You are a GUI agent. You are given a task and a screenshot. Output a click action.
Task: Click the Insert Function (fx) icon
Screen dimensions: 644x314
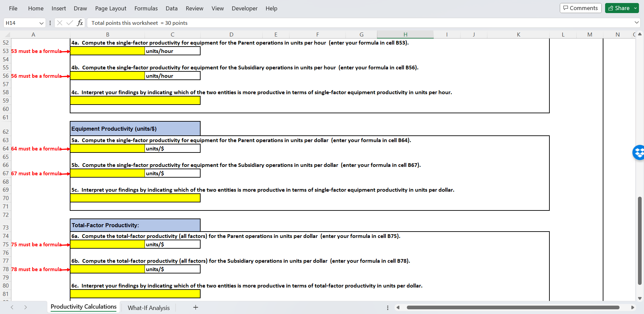click(80, 23)
